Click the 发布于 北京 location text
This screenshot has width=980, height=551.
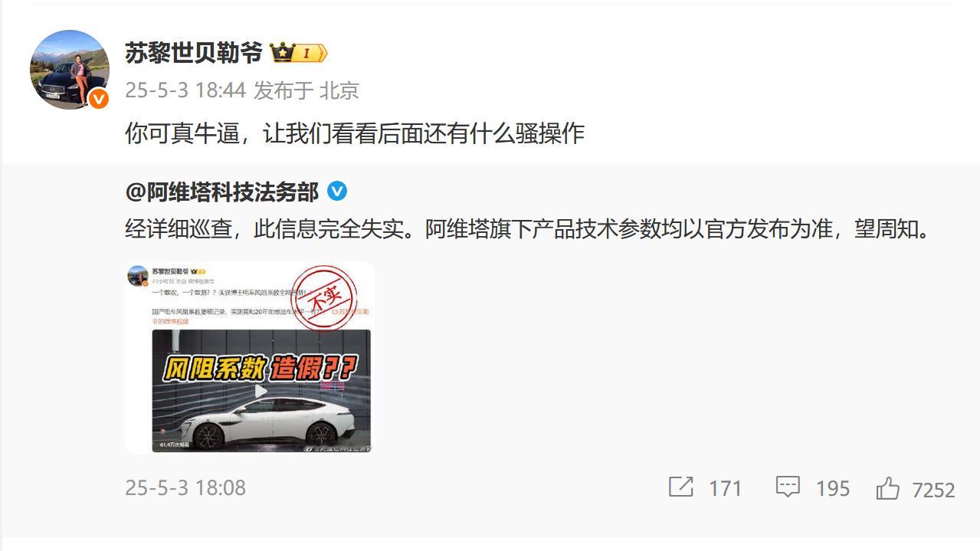click(x=306, y=90)
